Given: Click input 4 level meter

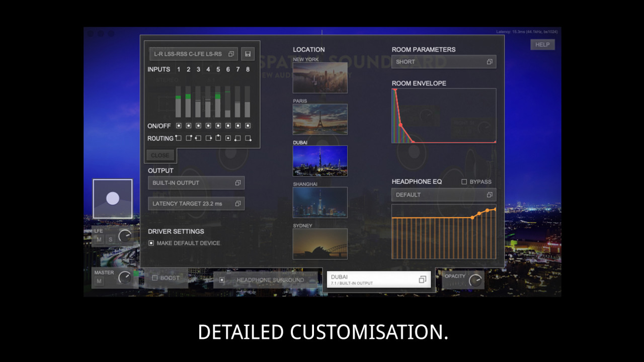Looking at the screenshot, I should click(x=208, y=102).
